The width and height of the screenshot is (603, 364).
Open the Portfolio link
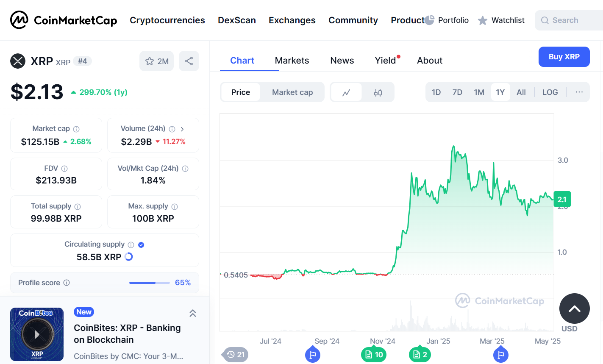[447, 20]
